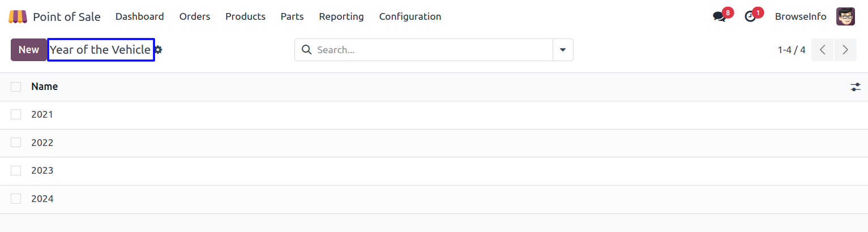Expand the search options dropdown arrow
Viewport: 868px width, 232px height.
563,50
